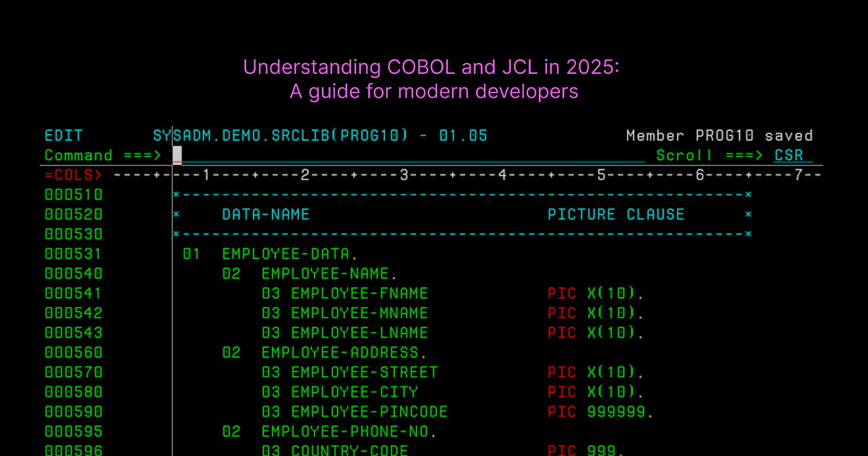Click the Command input field
This screenshot has height=456, width=868.
(409, 156)
